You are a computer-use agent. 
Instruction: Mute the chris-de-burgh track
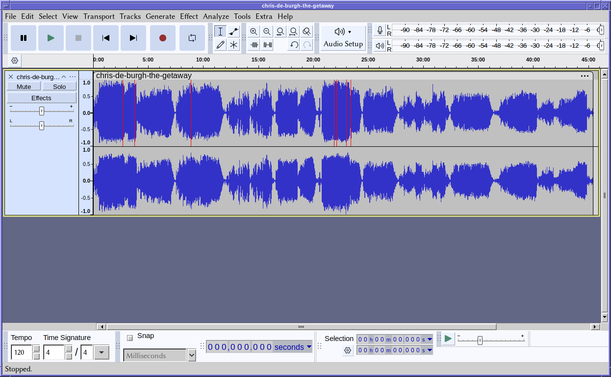pyautogui.click(x=24, y=87)
